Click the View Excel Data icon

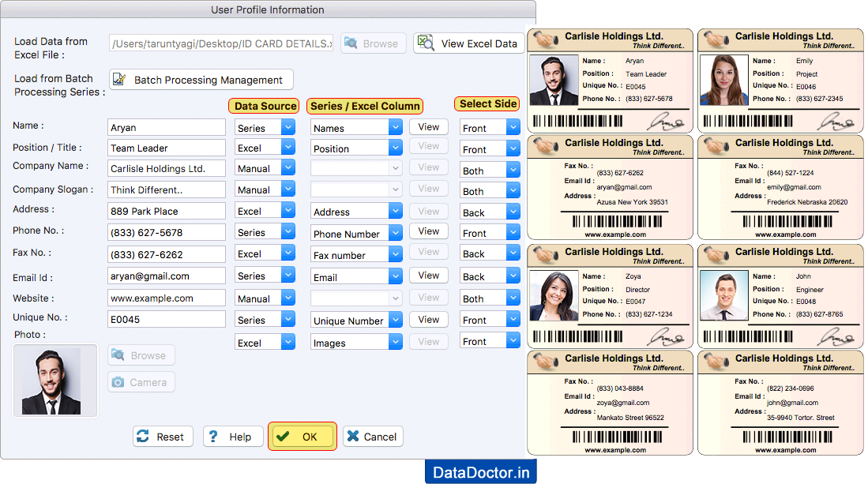[x=426, y=43]
